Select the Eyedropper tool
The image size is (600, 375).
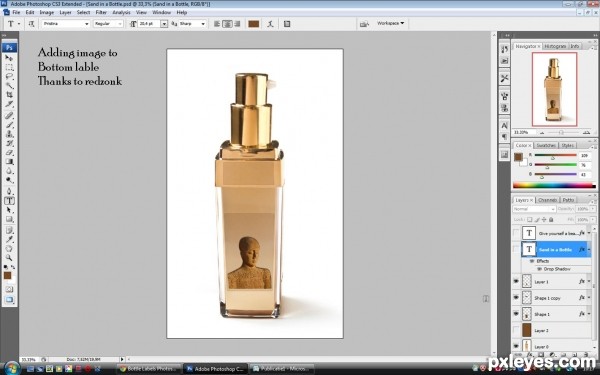[x=9, y=239]
